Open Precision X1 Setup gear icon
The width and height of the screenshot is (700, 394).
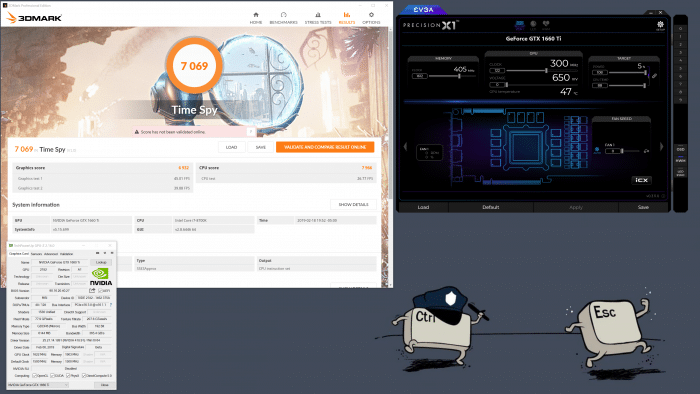[660, 25]
